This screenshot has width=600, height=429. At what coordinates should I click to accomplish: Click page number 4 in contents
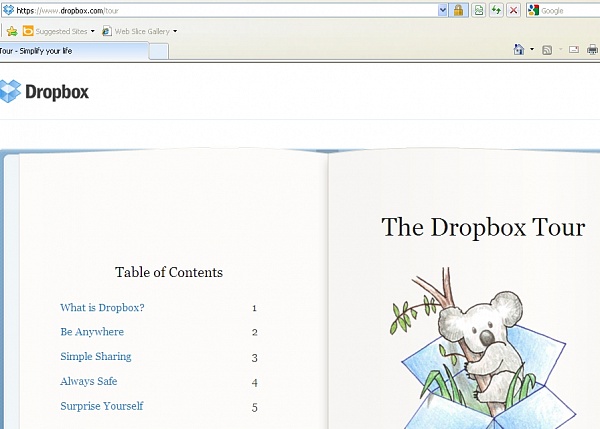255,383
